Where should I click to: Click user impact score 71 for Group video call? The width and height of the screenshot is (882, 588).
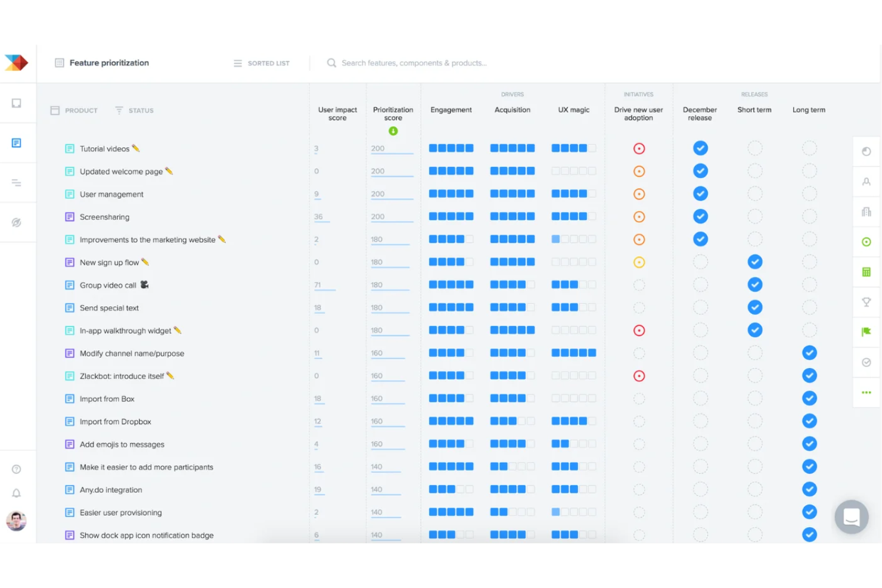(318, 285)
